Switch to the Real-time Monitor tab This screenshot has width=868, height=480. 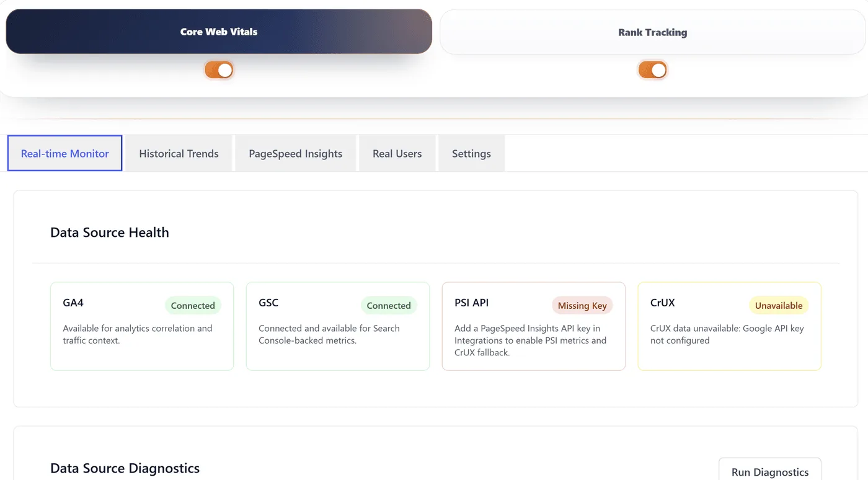(x=65, y=153)
